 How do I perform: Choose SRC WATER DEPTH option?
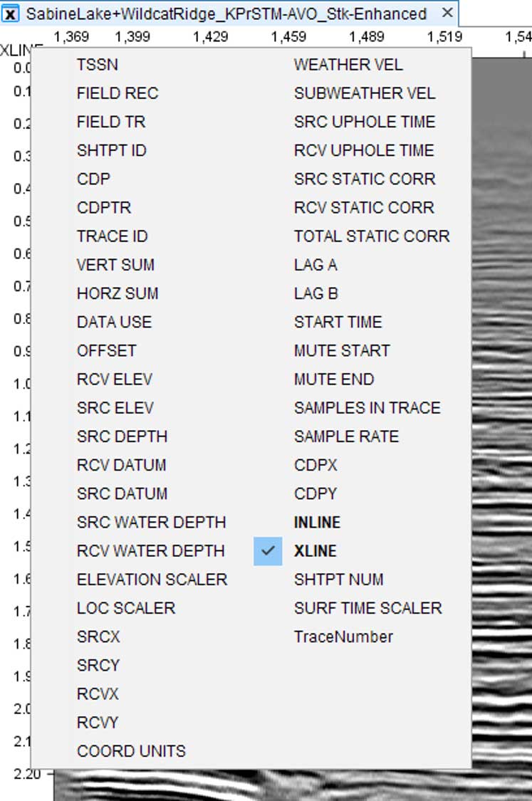pyautogui.click(x=151, y=522)
